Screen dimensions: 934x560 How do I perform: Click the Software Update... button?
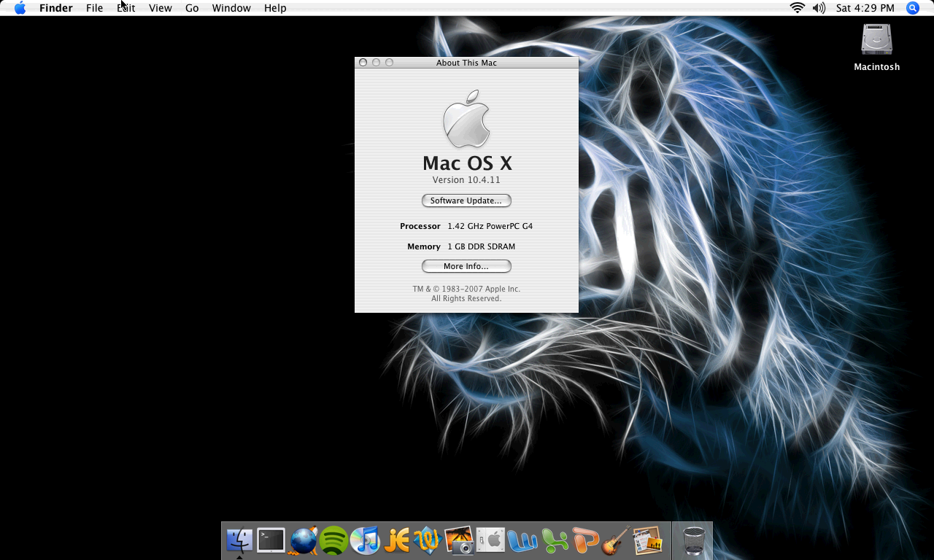click(466, 201)
